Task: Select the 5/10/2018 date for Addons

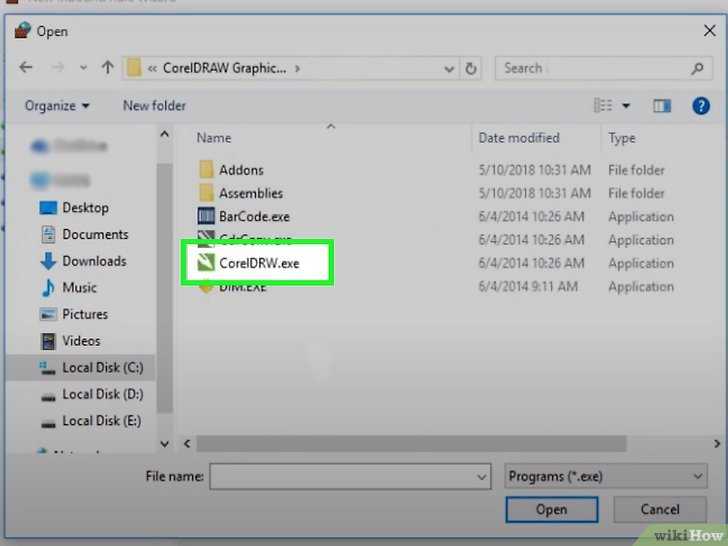Action: pos(534,170)
